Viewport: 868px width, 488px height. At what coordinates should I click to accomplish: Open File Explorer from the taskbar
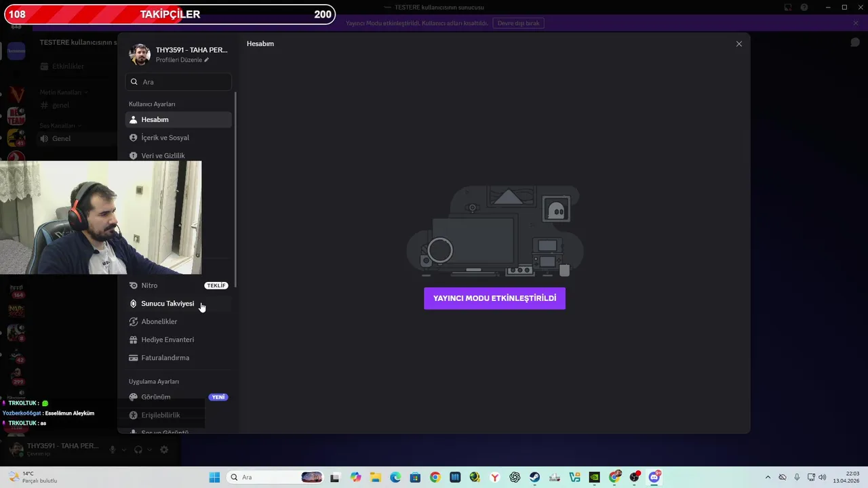pyautogui.click(x=376, y=477)
